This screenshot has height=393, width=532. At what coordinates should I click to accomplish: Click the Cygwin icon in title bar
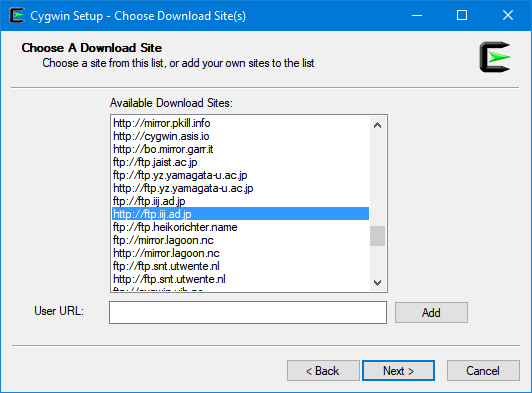17,16
